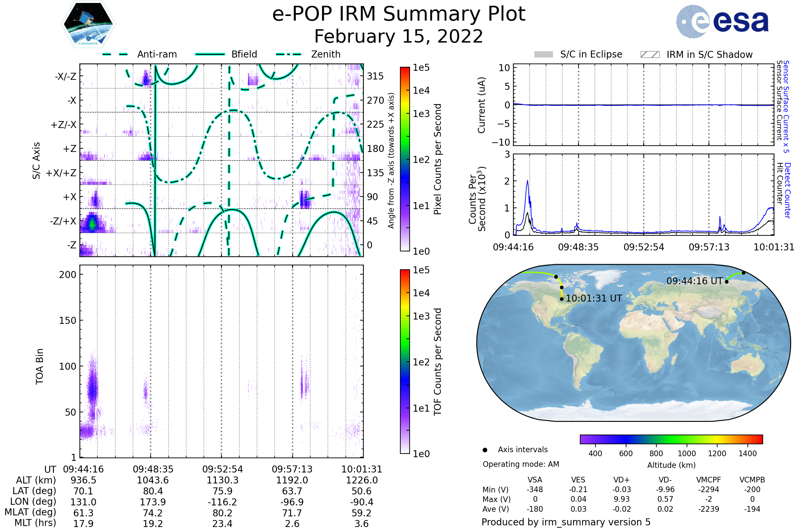Click the 'Detect Counter' blue label
This screenshot has width=798, height=532.
(x=787, y=190)
